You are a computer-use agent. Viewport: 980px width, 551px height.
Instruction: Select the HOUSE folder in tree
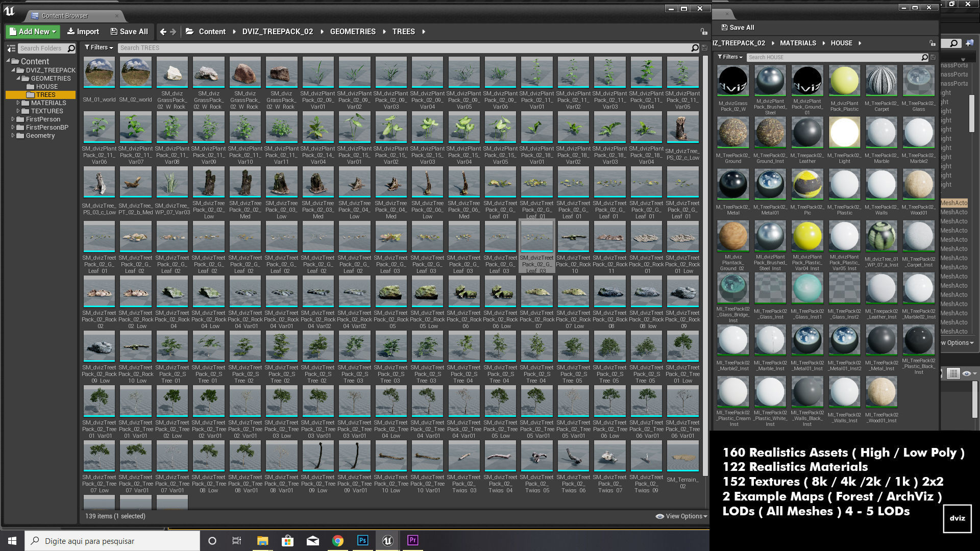pos(46,87)
